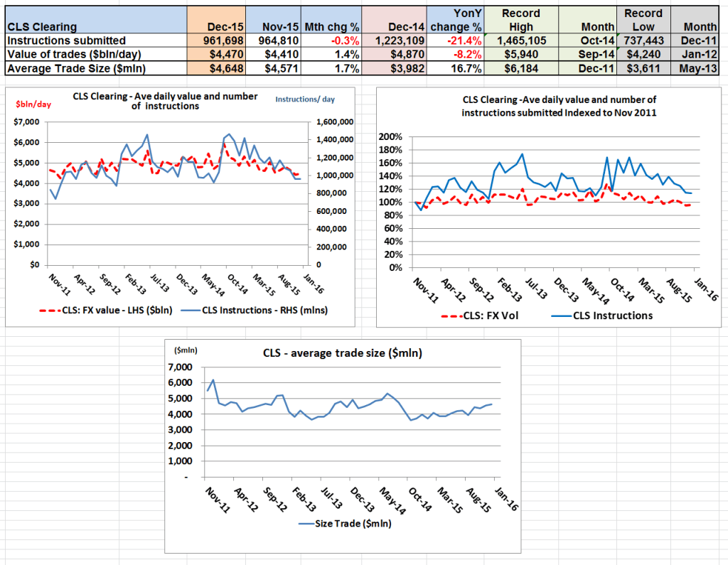Image resolution: width=728 pixels, height=565 pixels.
Task: Select the Mth chg % header cell
Action: [x=331, y=20]
